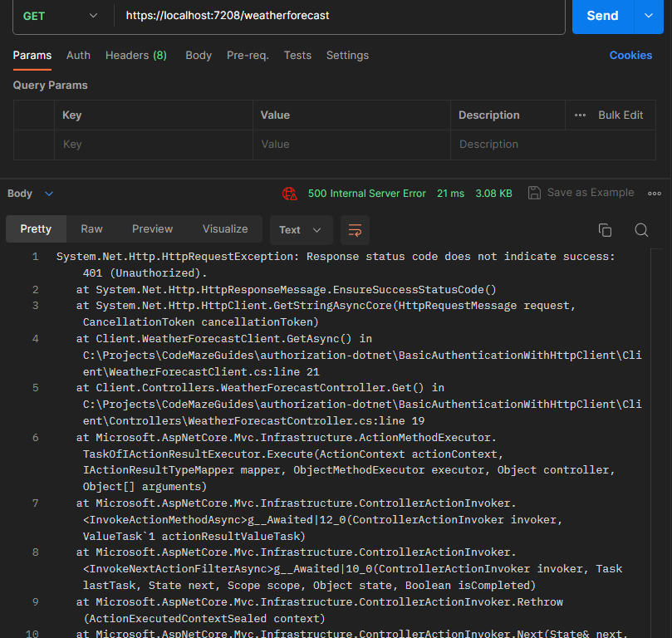Viewport: 672px width, 638px height.
Task: Click the query param Key input cell
Action: tap(154, 145)
